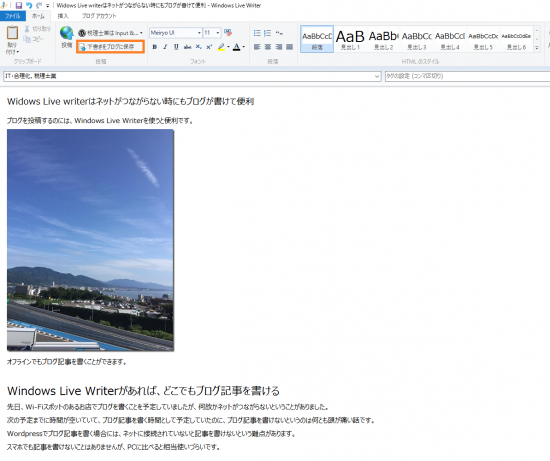The height and width of the screenshot is (461, 550).
Task: Toggle italic formatting
Action: 165,47
